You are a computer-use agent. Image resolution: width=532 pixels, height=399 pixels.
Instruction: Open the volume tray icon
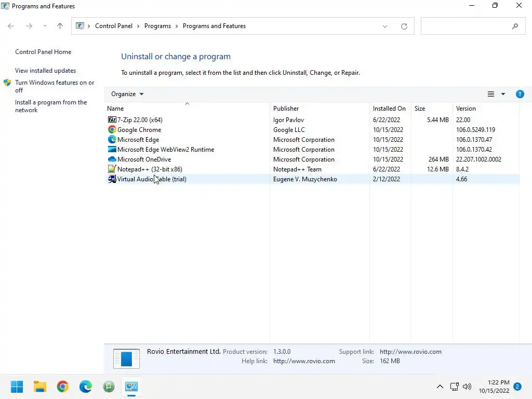467,387
